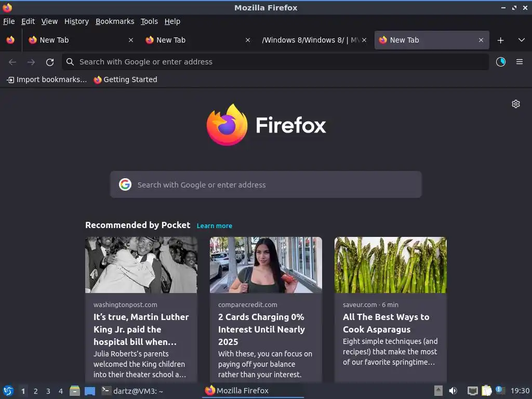Click the Firefox icon in title bar
Screen dimensions: 532x399
tap(7, 7)
